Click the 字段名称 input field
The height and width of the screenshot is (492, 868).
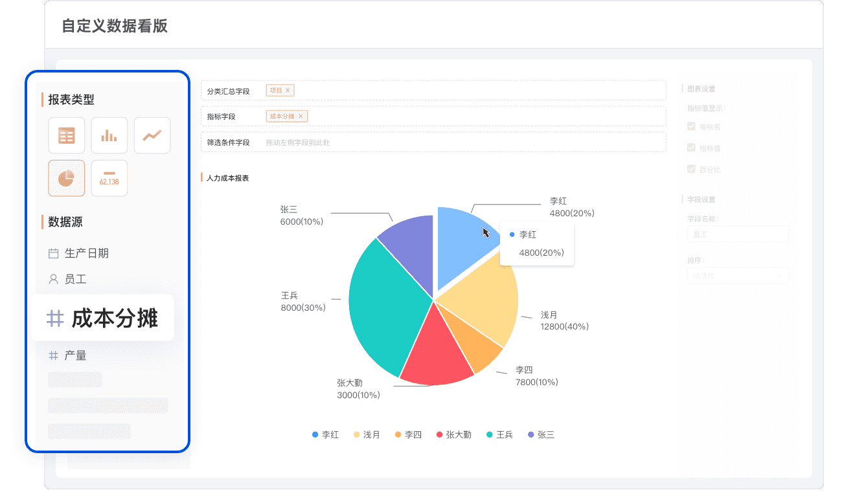click(x=737, y=234)
